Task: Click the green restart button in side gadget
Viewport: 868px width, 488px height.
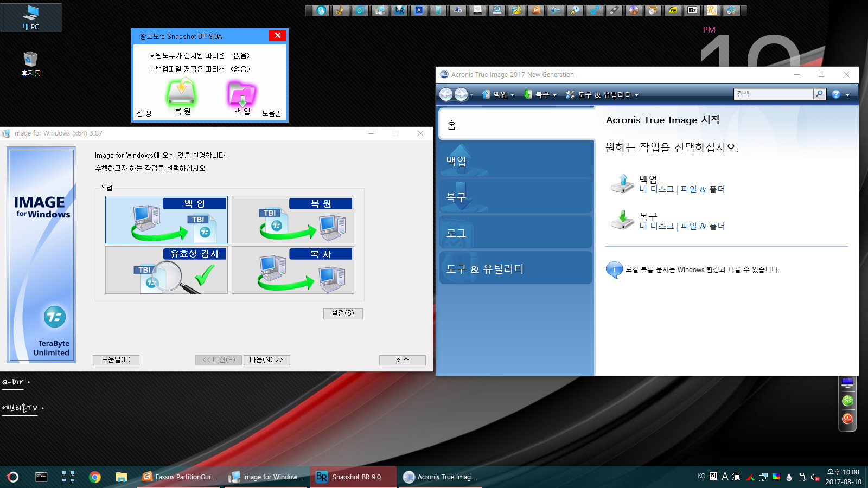Action: [847, 401]
